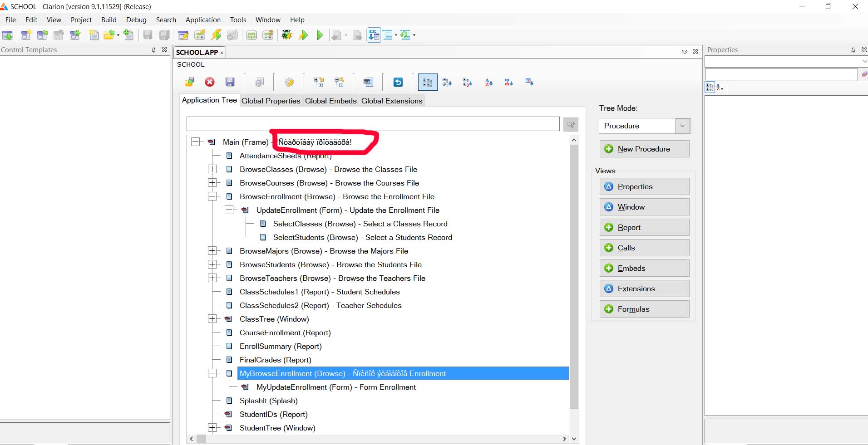Click the tree search button beside search field
Image resolution: width=868 pixels, height=445 pixels.
(x=571, y=124)
